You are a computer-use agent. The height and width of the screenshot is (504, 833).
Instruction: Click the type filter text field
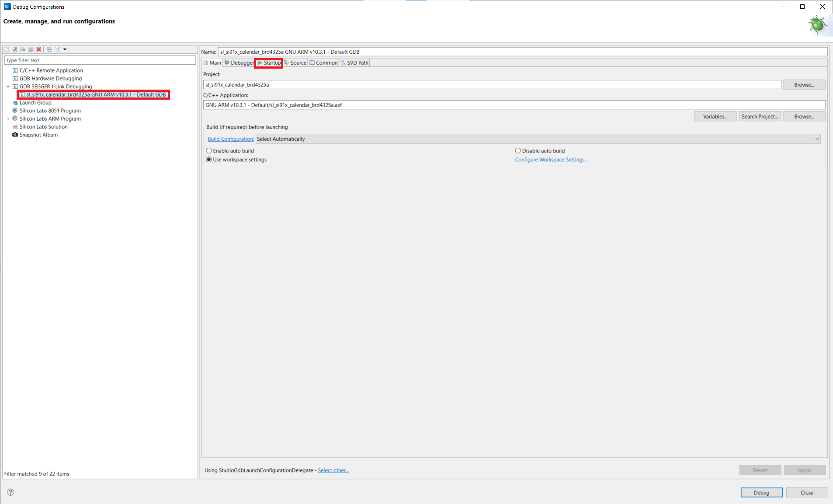(100, 60)
